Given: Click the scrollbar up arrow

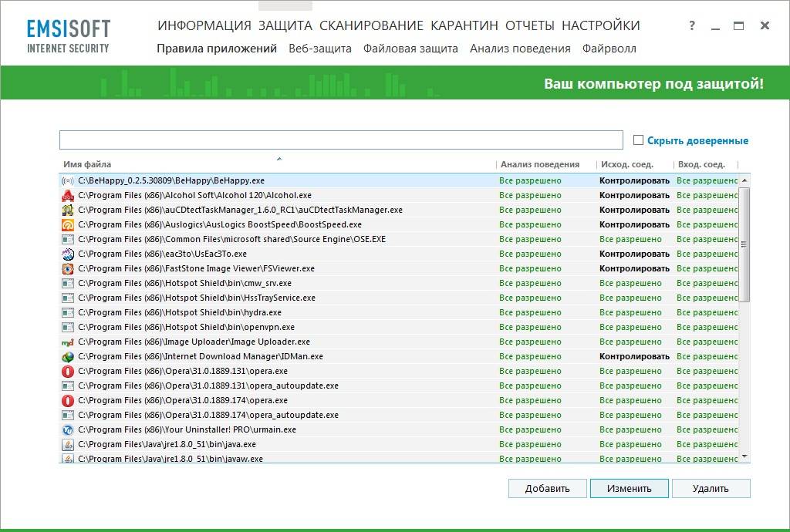Looking at the screenshot, I should [x=744, y=180].
